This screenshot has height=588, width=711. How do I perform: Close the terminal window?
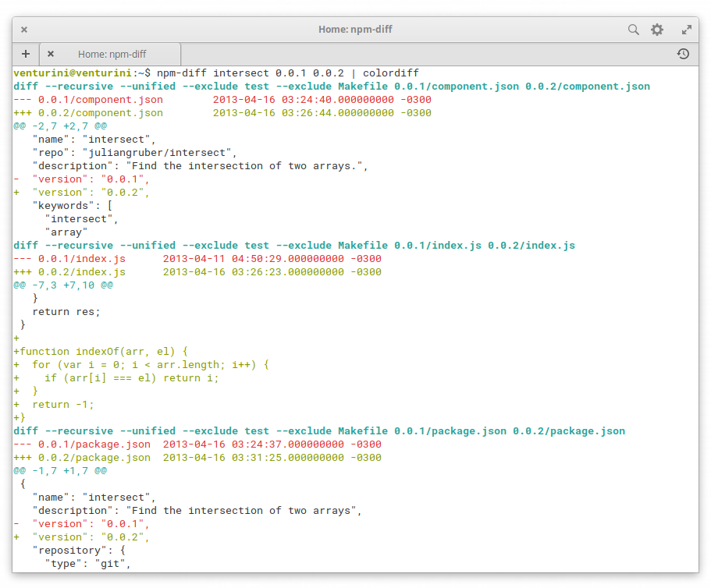[x=24, y=30]
